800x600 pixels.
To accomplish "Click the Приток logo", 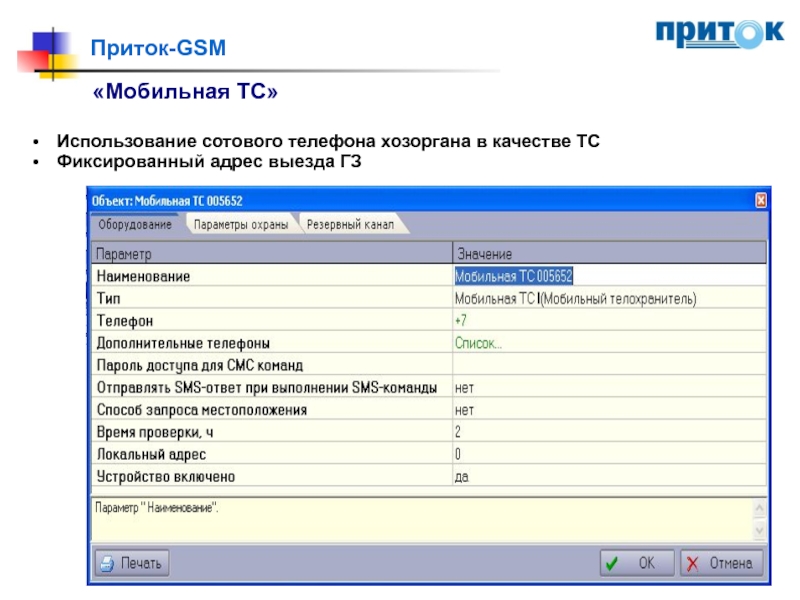I will (720, 34).
